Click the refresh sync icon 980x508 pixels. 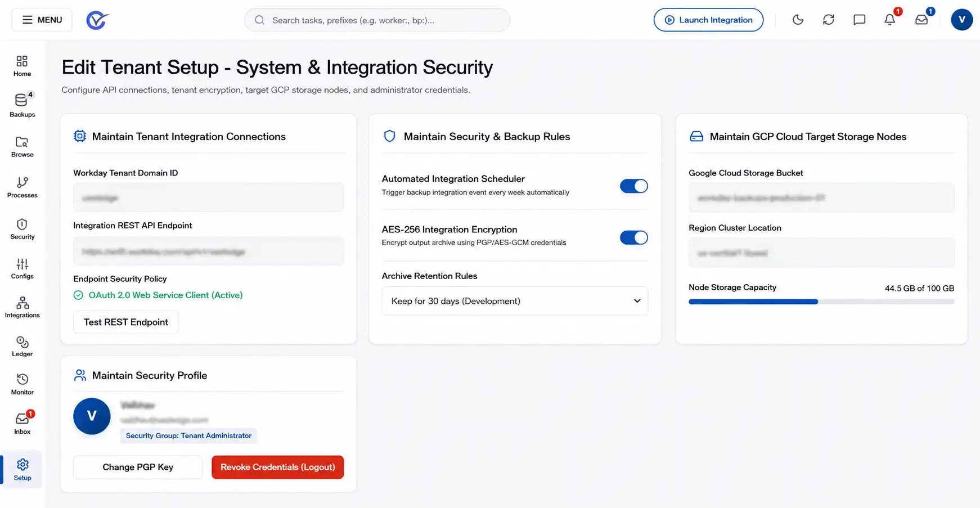(x=828, y=20)
